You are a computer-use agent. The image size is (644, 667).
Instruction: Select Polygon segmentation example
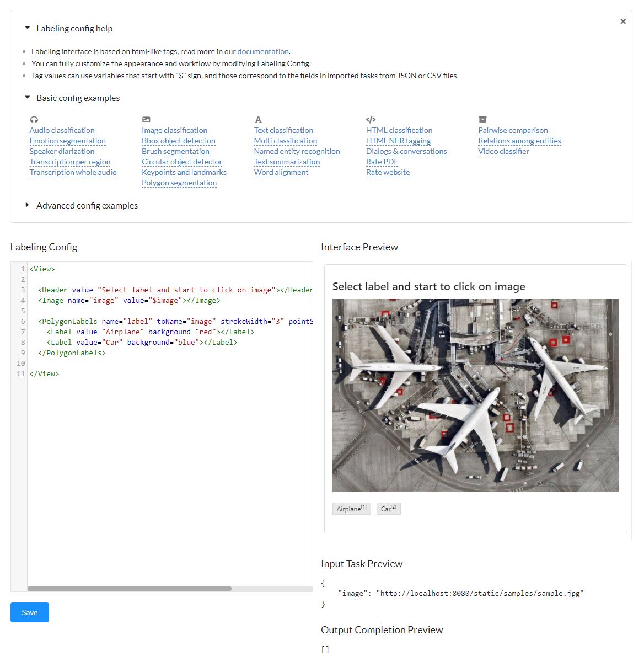pyautogui.click(x=179, y=183)
